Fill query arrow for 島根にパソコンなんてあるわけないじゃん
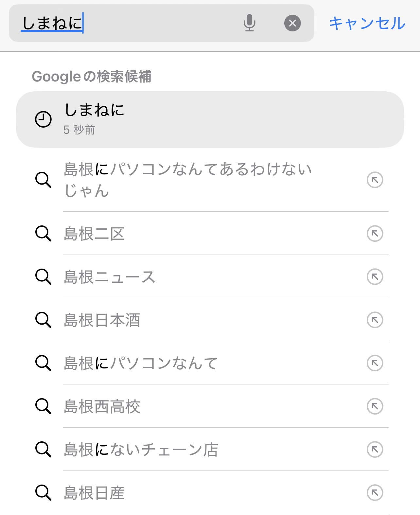This screenshot has width=420, height=515. click(375, 180)
